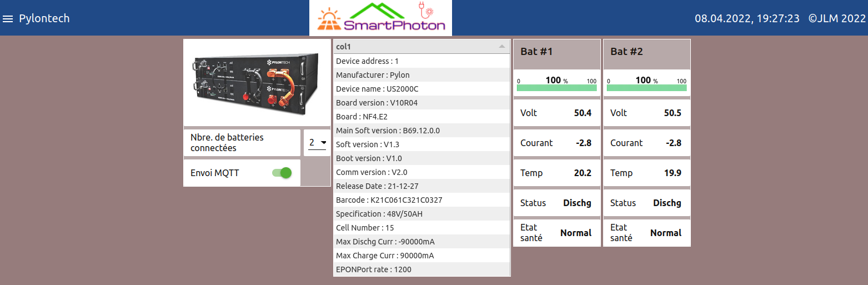Click the SmartPhoton logo
Image resolution: width=868 pixels, height=285 pixels.
point(380,18)
